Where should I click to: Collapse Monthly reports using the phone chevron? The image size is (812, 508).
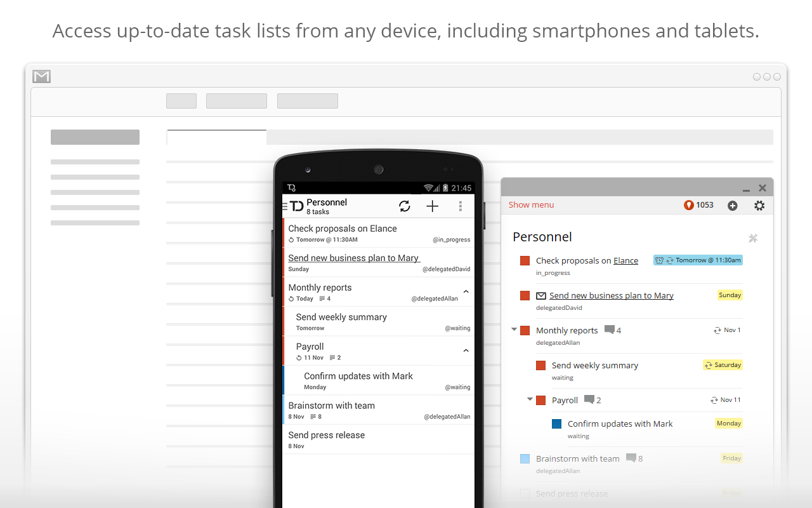pos(466,291)
